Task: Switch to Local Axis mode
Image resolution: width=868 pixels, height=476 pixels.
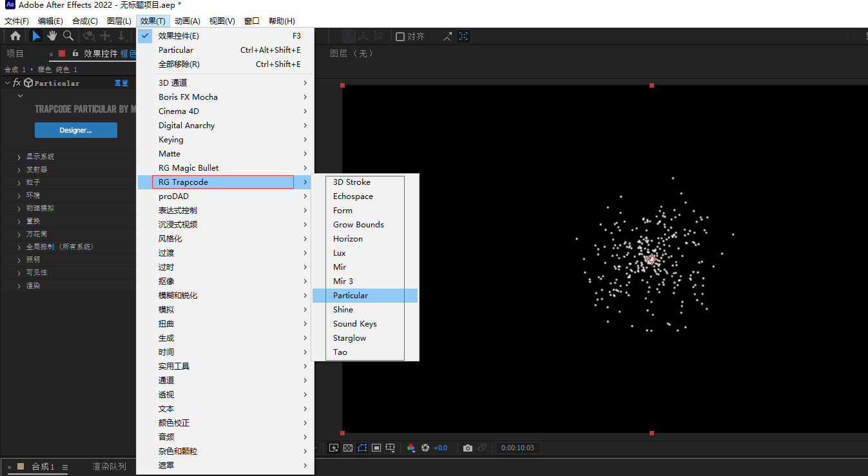Action: [x=348, y=37]
